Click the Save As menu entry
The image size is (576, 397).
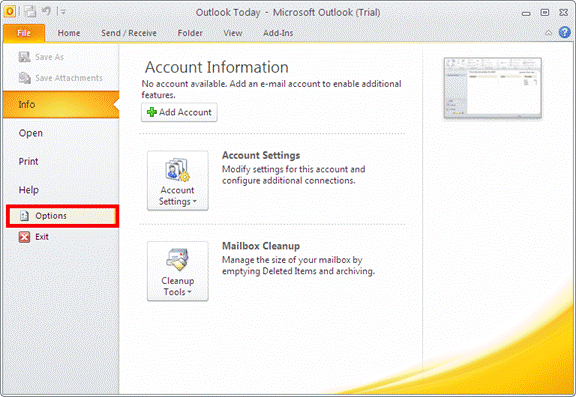61,57
